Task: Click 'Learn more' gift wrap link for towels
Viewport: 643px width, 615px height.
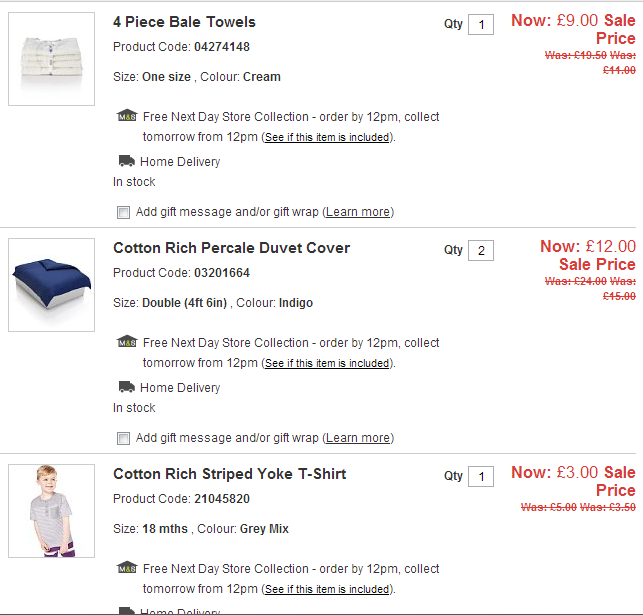Action: 358,212
